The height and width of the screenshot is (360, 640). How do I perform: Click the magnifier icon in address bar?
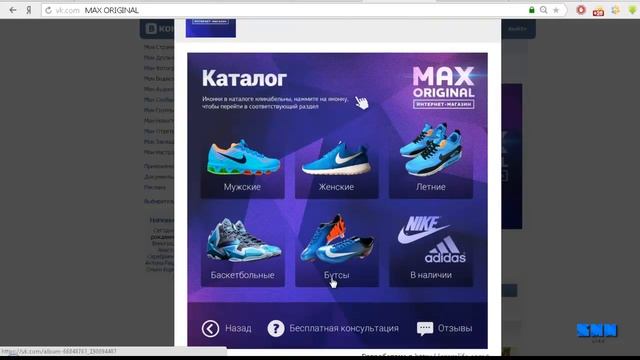544,10
